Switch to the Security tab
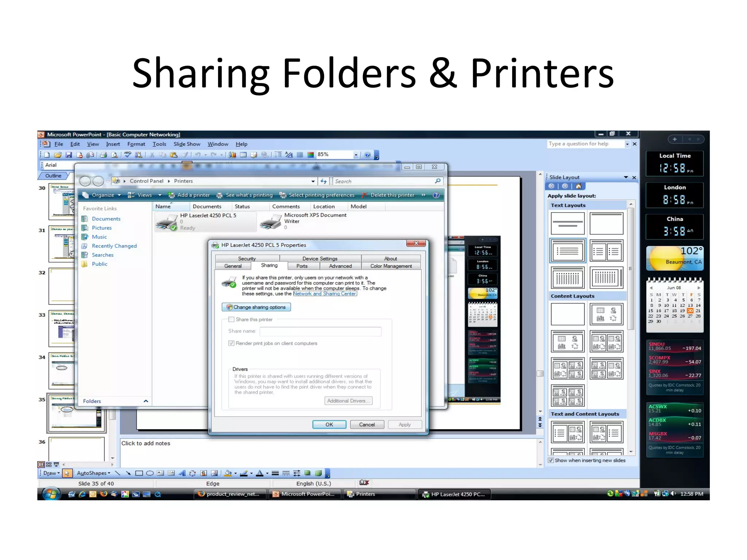 click(x=247, y=258)
